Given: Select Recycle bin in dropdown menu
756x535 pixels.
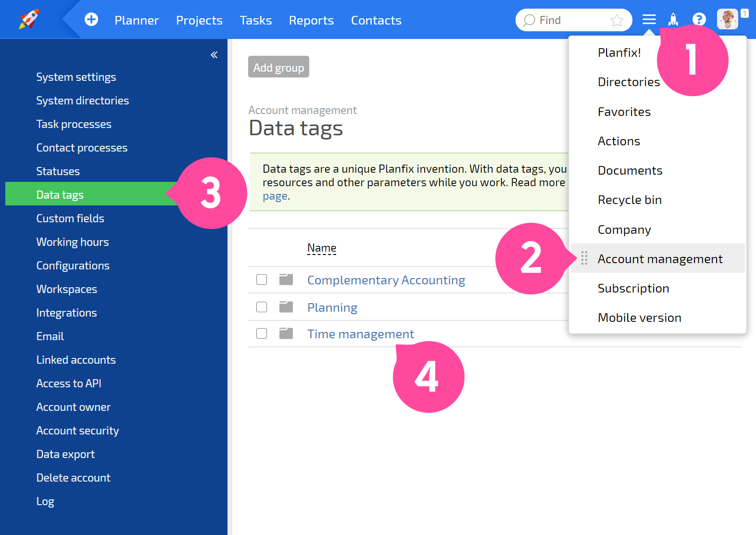Looking at the screenshot, I should pyautogui.click(x=630, y=200).
